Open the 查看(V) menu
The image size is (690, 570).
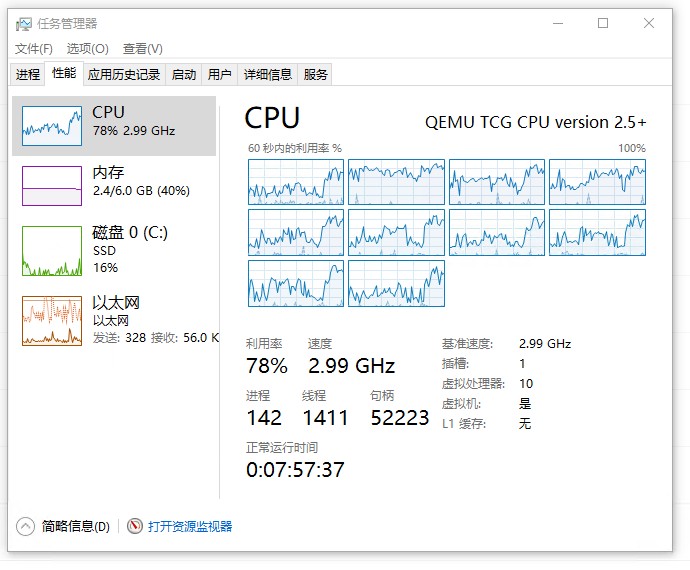(143, 48)
